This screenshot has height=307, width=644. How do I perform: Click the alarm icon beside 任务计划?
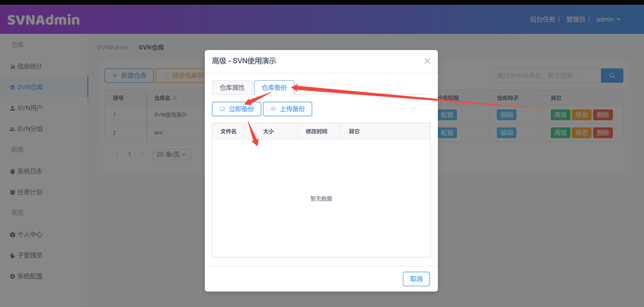point(12,192)
